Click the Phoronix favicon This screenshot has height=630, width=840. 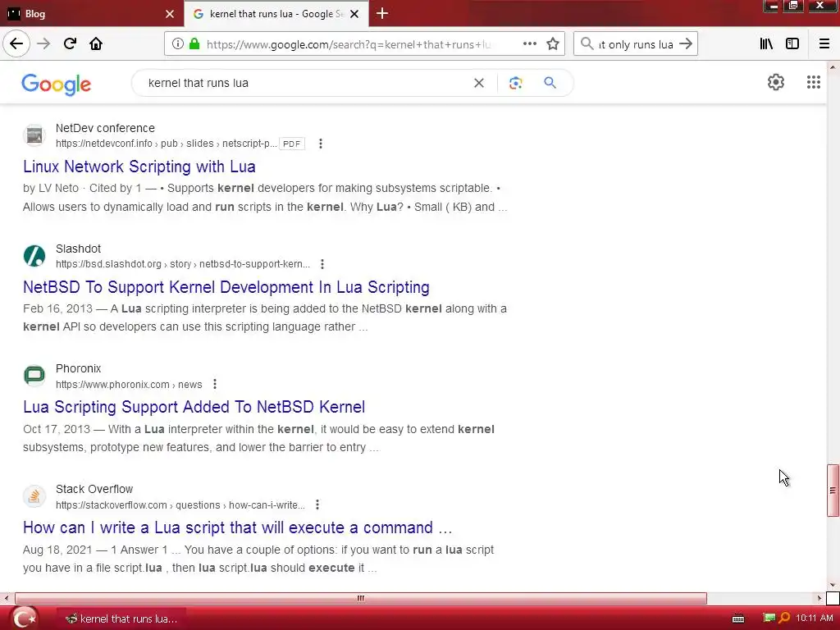(x=34, y=376)
